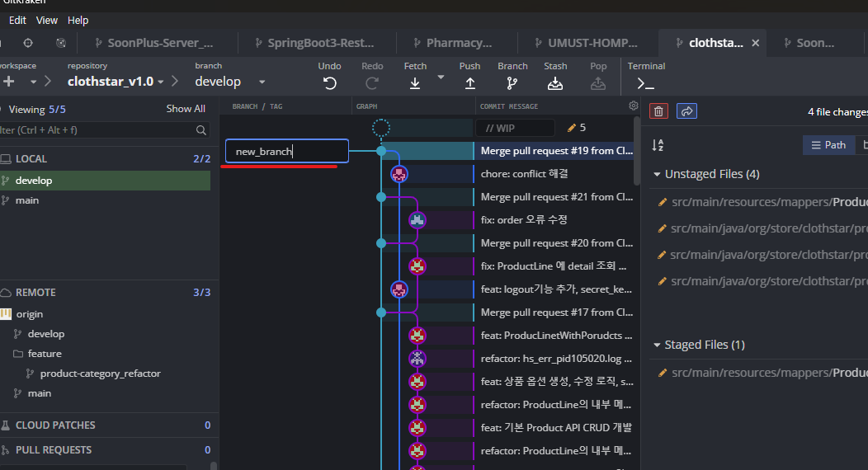The height and width of the screenshot is (470, 868).
Task: Select 'feat: 기본 Product API CRUD 개발' commit
Action: point(556,427)
